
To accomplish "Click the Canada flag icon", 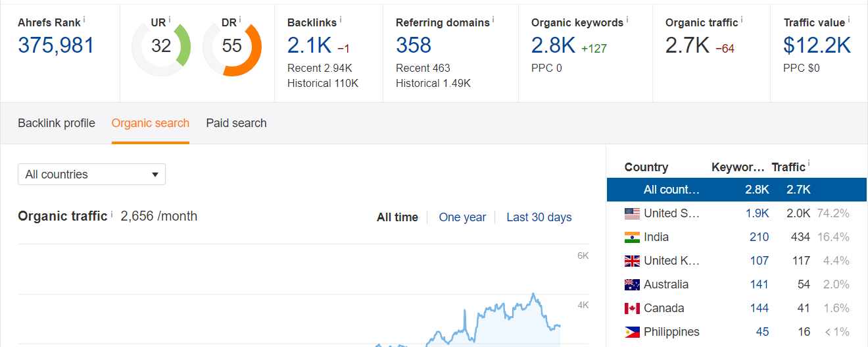I will click(x=632, y=308).
